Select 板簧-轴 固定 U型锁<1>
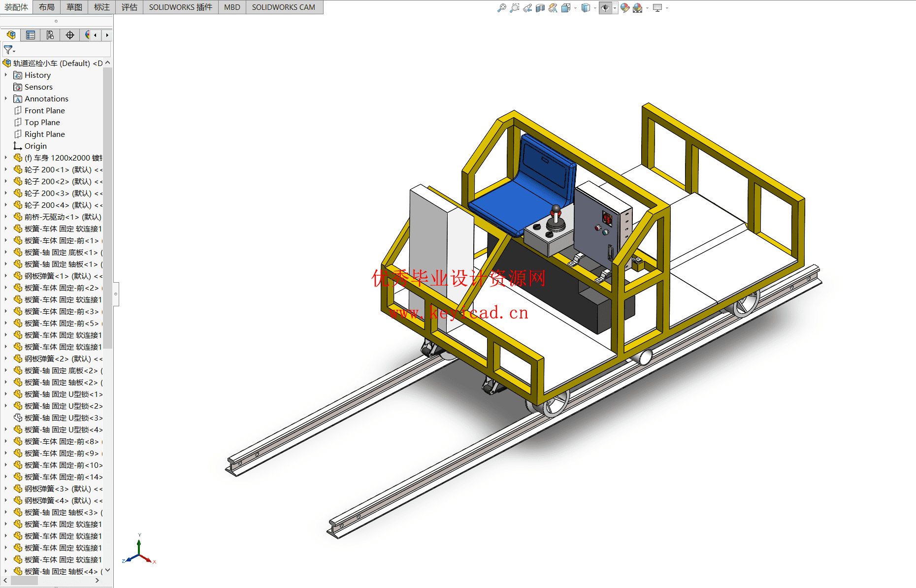Viewport: 916px width, 588px height. pyautogui.click(x=58, y=394)
